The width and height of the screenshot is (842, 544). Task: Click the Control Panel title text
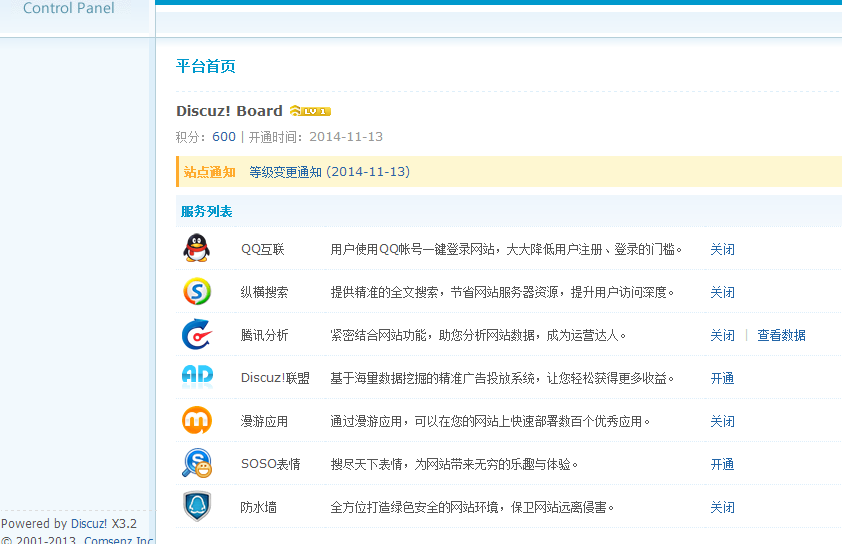69,8
